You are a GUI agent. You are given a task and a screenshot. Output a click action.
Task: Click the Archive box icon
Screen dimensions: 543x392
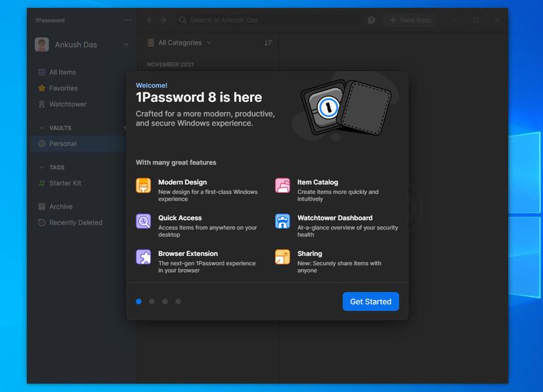coord(42,207)
